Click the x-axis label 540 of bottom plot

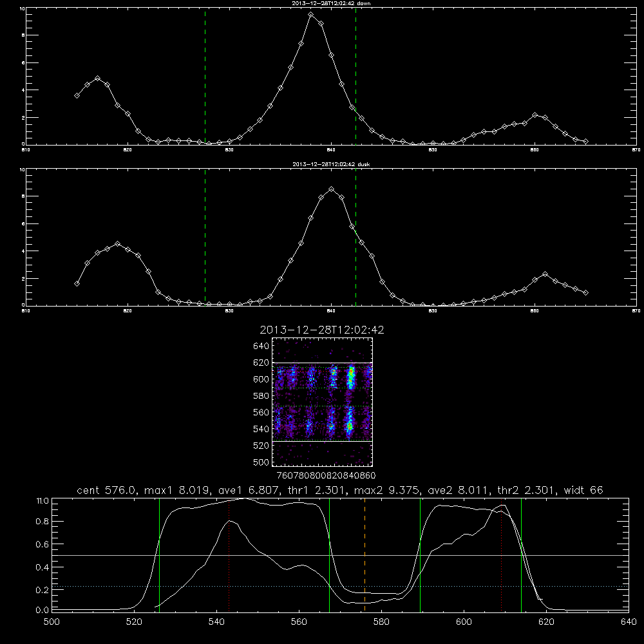216,622
